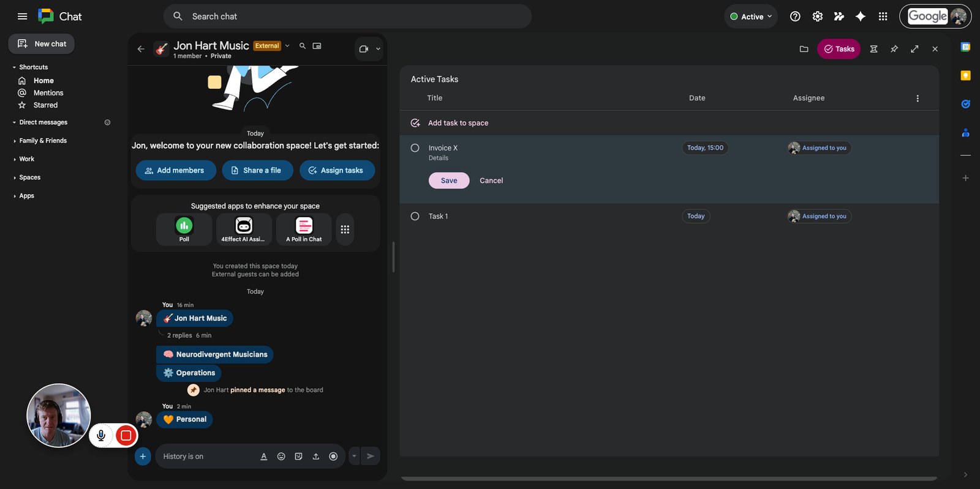Go back with the arrow icon
Screen dimensions: 980x489
pos(141,49)
